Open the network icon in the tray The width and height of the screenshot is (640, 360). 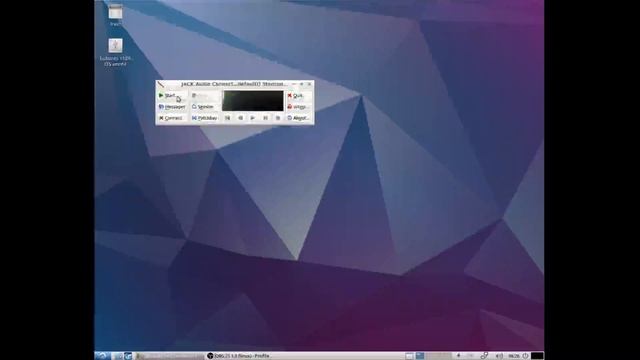pos(484,356)
